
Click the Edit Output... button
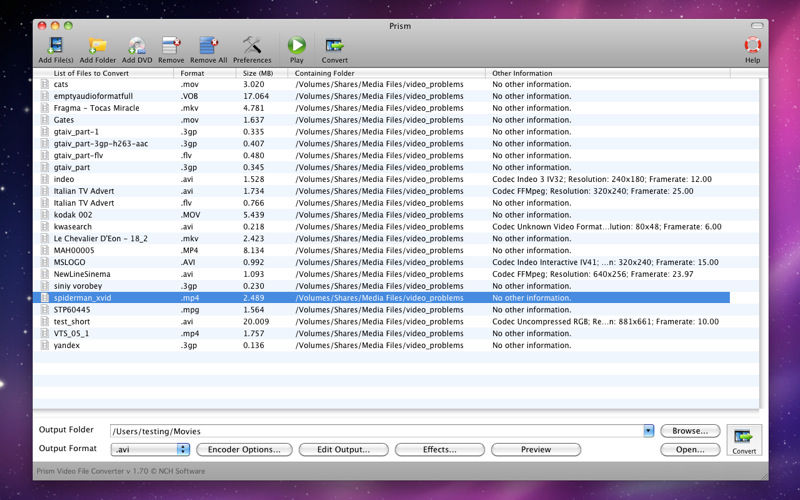[x=343, y=449]
